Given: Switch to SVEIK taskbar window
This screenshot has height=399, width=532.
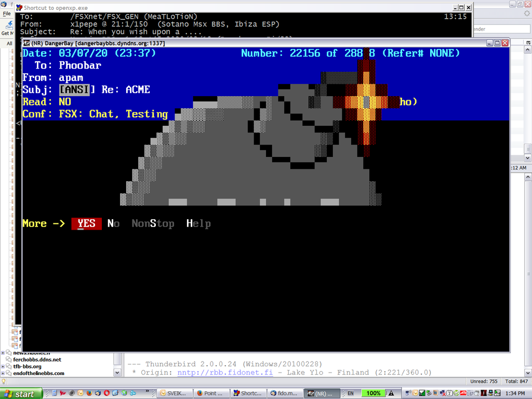Looking at the screenshot, I should (x=175, y=393).
